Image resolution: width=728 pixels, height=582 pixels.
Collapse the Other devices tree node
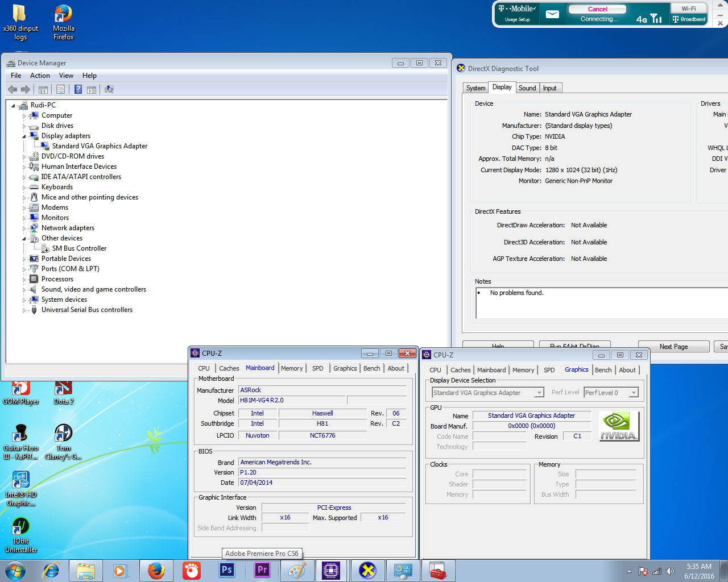pyautogui.click(x=24, y=239)
